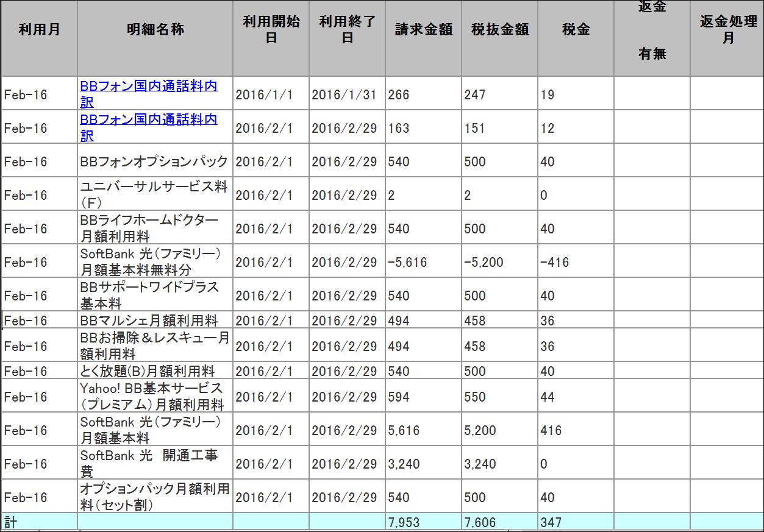Select the とく放題(B)月額利用料 cell
The height and width of the screenshot is (532, 764).
tap(155, 371)
